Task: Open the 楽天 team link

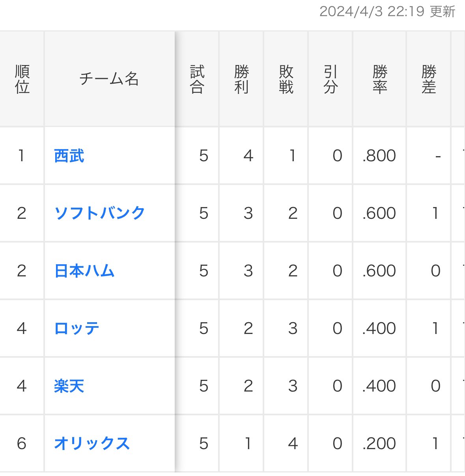Action: (x=69, y=386)
